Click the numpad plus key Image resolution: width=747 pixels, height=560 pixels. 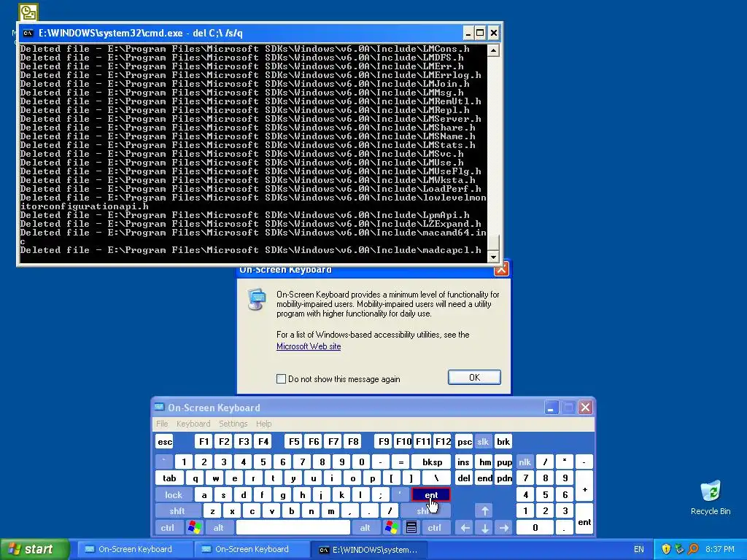pyautogui.click(x=584, y=486)
